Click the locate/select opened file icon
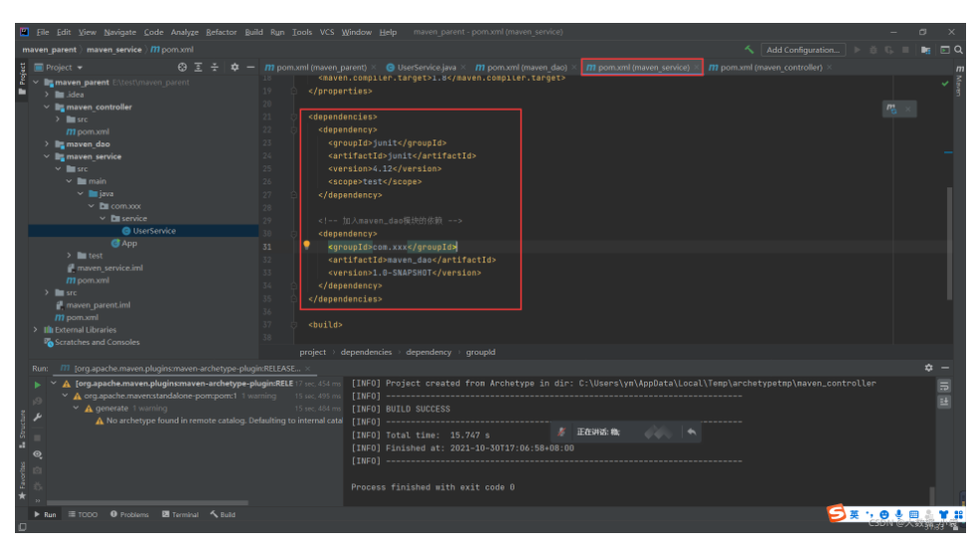The image size is (980, 552). click(182, 68)
